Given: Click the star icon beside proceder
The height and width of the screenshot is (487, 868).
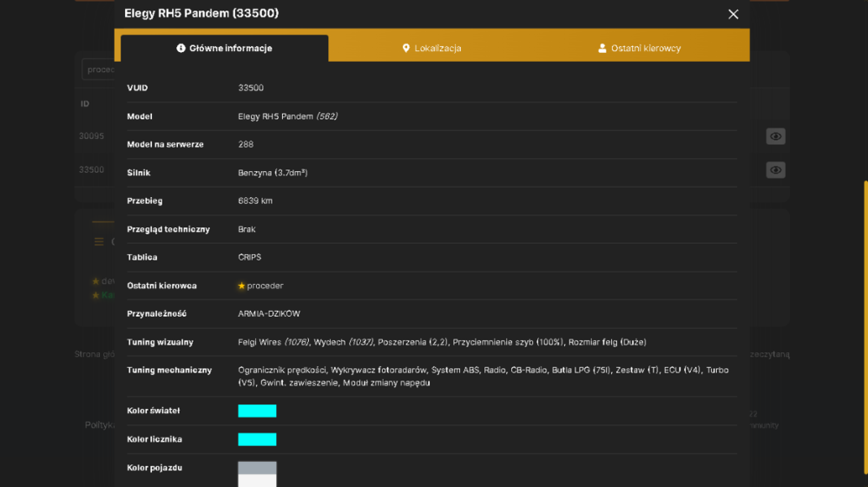Looking at the screenshot, I should tap(241, 286).
